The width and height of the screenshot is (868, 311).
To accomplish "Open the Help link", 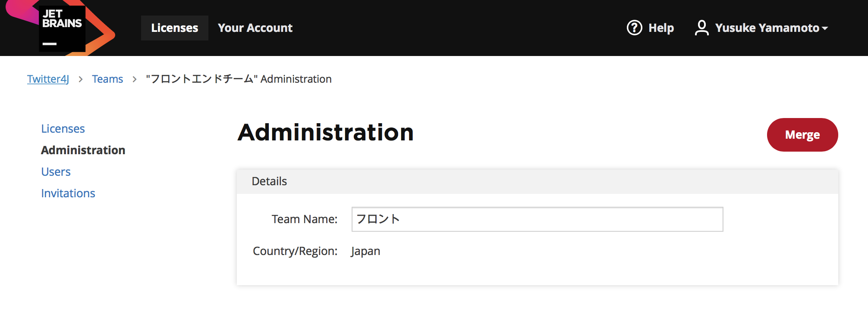I will point(661,28).
